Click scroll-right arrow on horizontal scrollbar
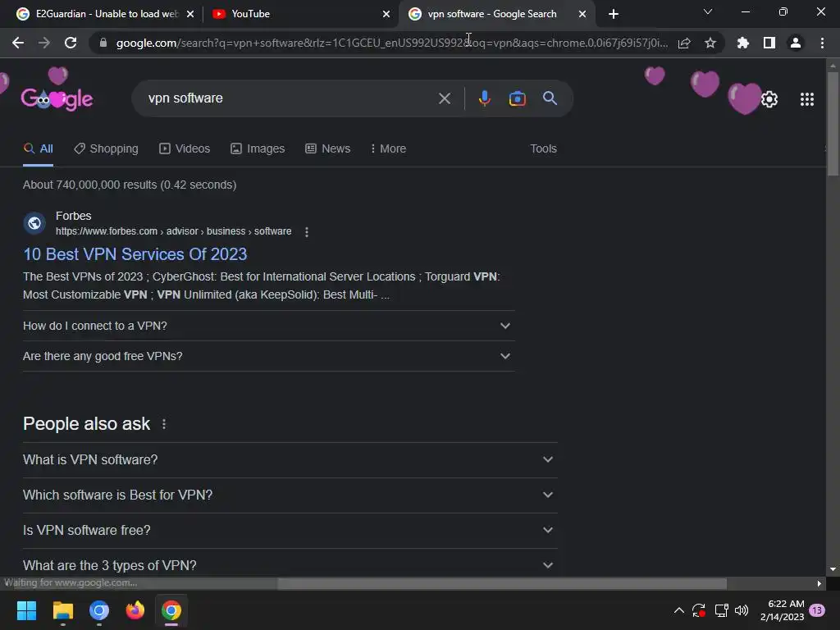The height and width of the screenshot is (630, 840). (x=819, y=583)
